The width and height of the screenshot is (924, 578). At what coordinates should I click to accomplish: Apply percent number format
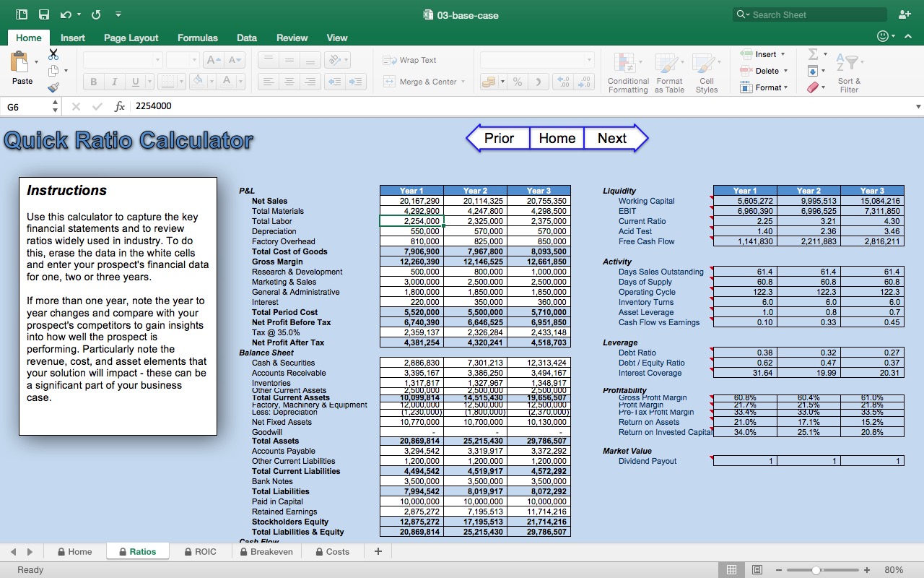point(517,82)
